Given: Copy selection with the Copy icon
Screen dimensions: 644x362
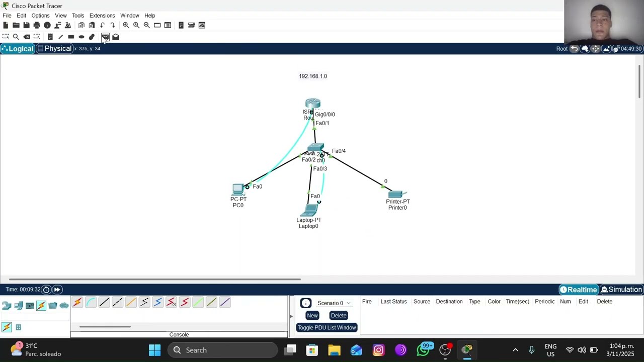Looking at the screenshot, I should pyautogui.click(x=82, y=25).
